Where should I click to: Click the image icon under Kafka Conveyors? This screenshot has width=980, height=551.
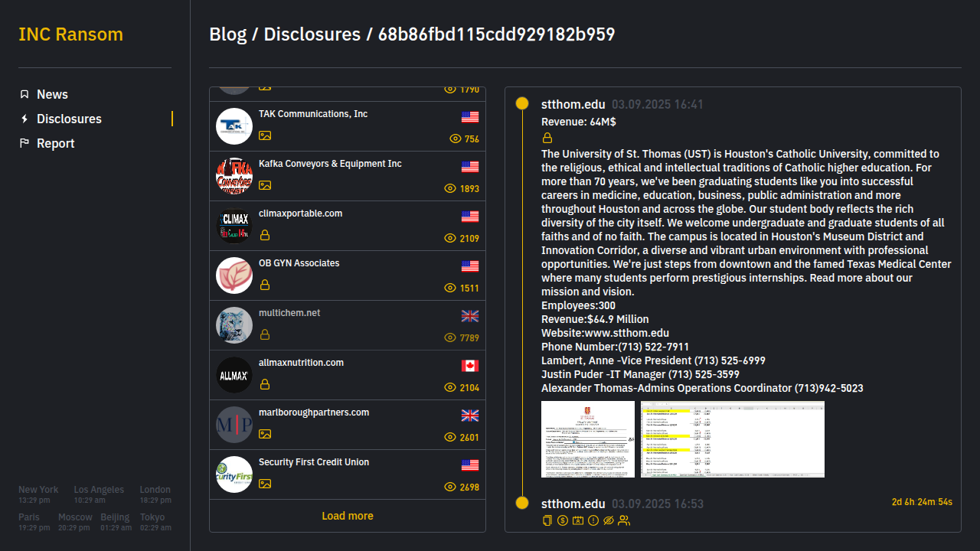pos(265,185)
